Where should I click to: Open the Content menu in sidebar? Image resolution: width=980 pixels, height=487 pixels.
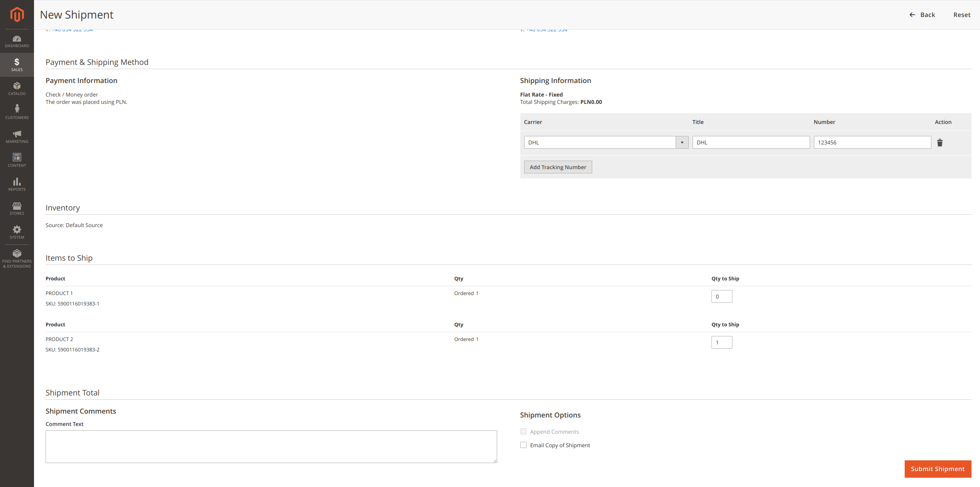(x=17, y=160)
